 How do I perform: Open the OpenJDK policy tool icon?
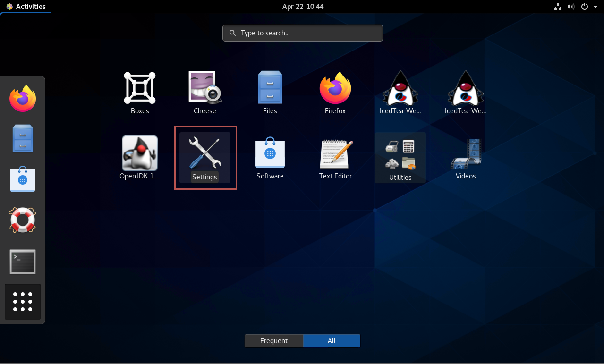tap(140, 158)
